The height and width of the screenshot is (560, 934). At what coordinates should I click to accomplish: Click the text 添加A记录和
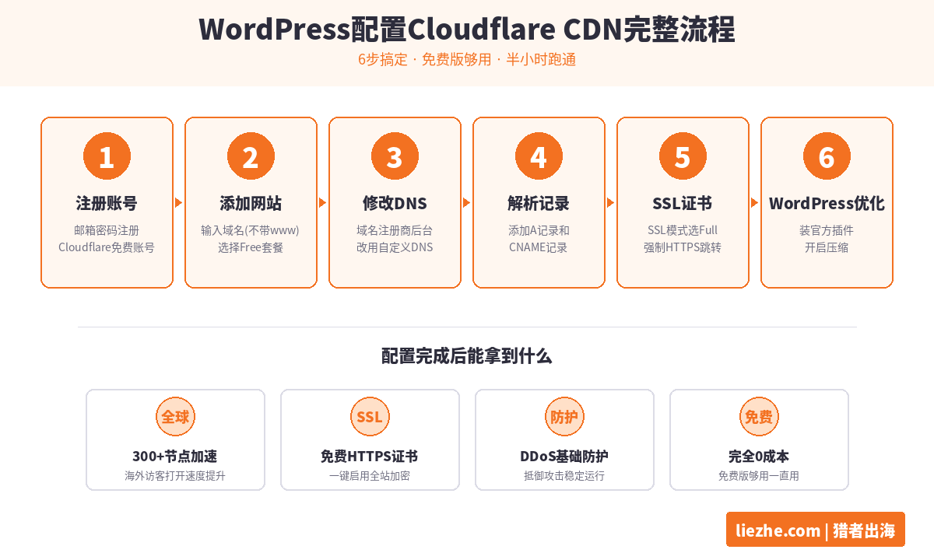539,230
